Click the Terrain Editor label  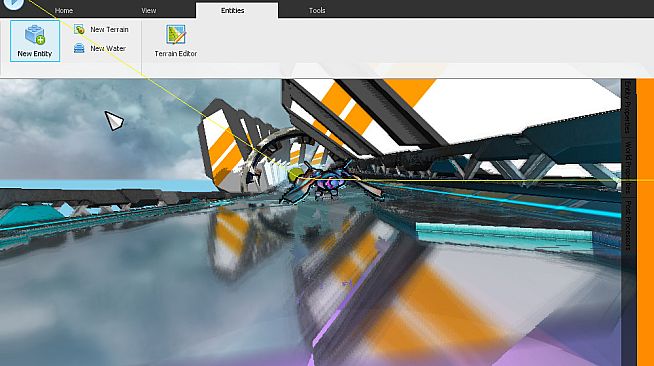(176, 54)
